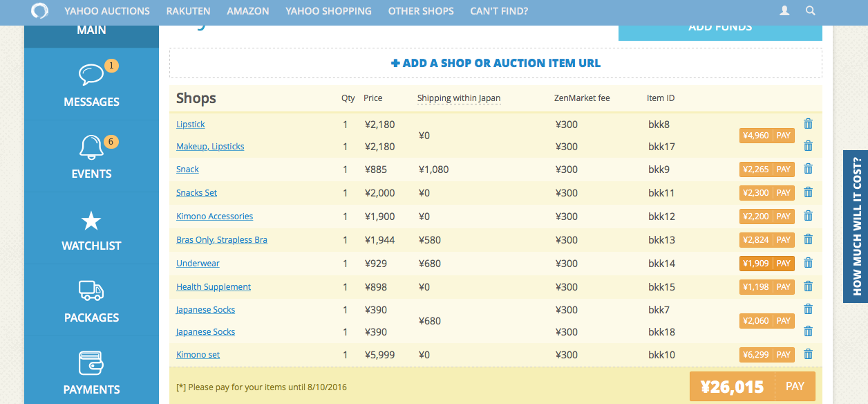Click the ¥5,999 Kimono set price
The image size is (868, 404).
tap(379, 355)
